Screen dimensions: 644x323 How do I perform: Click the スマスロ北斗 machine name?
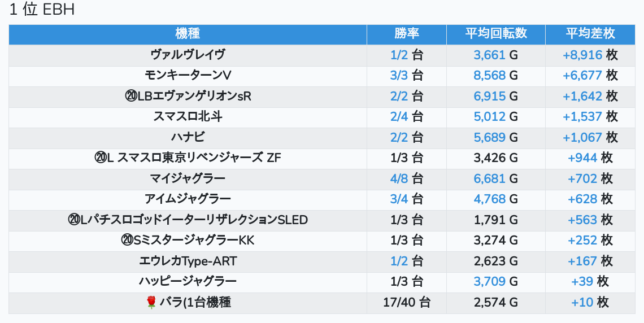coord(188,117)
